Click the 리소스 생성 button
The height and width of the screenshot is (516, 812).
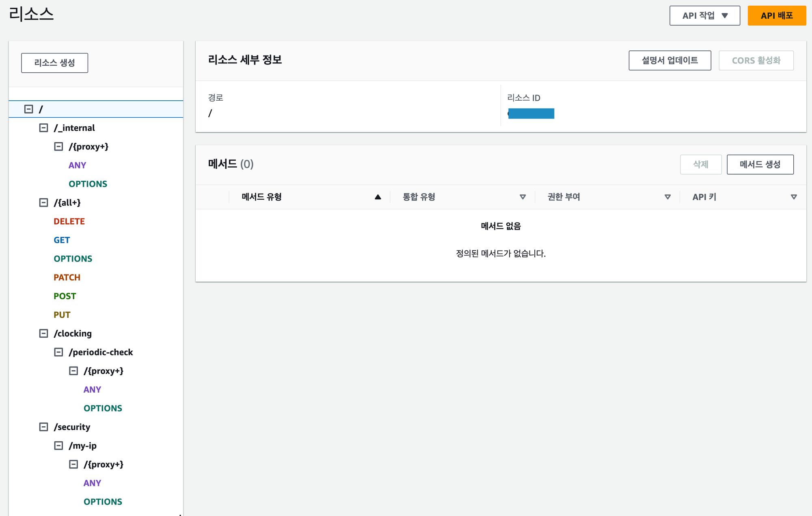pos(54,63)
